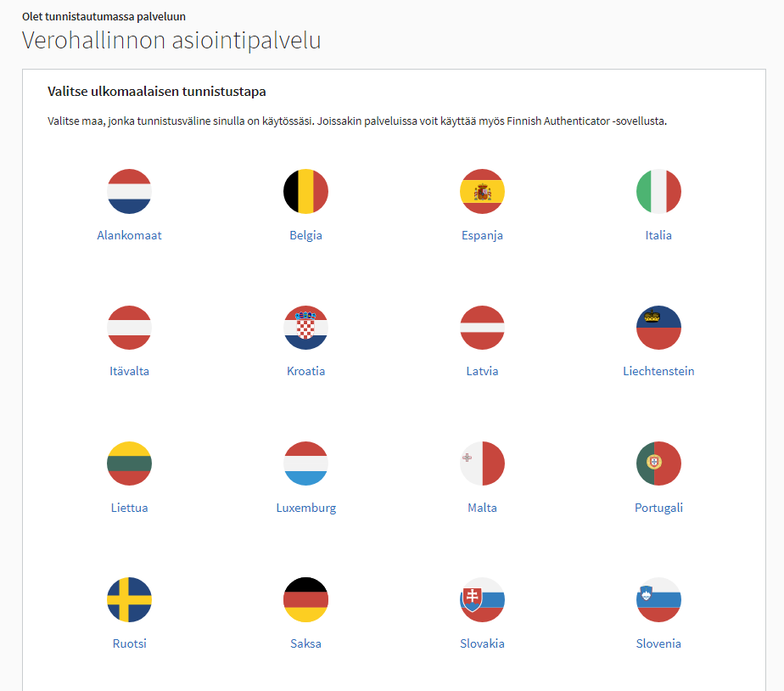Image resolution: width=784 pixels, height=691 pixels.
Task: Select the Germany flag icon
Action: (305, 599)
